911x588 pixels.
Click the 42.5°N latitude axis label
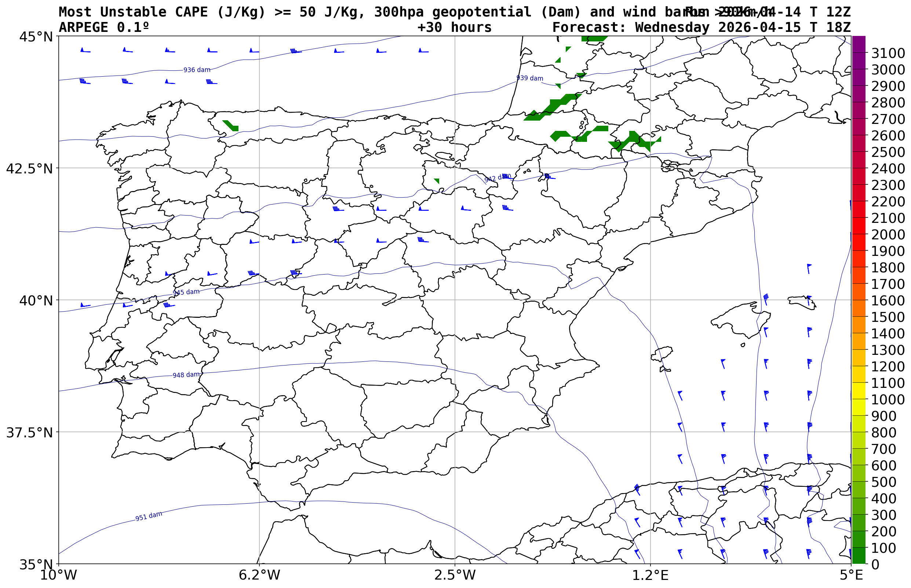coord(29,169)
